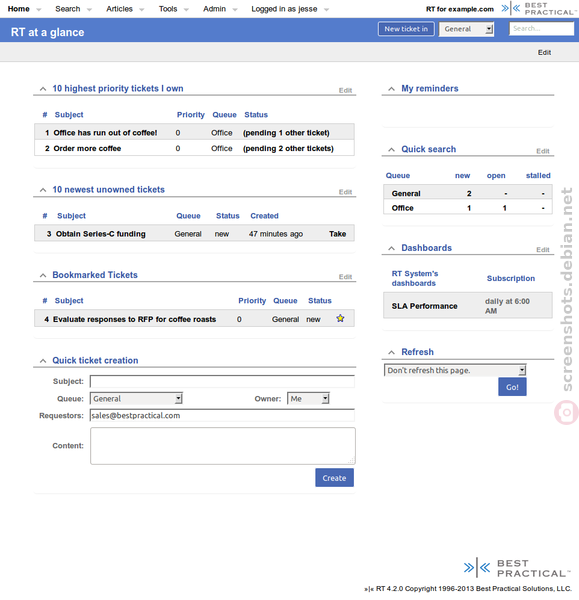Image resolution: width=579 pixels, height=600 pixels.
Task: Collapse the 10 newest unowned tickets section
Action: [43, 190]
